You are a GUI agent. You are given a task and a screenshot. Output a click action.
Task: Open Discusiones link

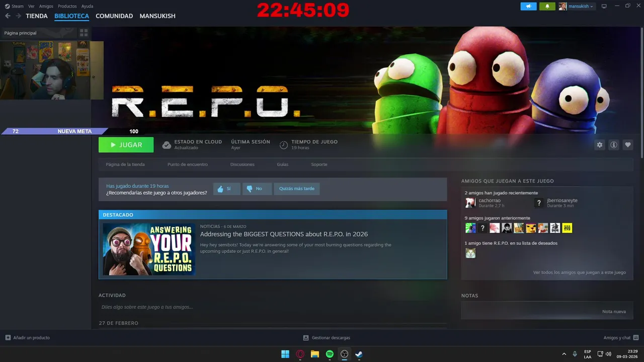tap(243, 164)
